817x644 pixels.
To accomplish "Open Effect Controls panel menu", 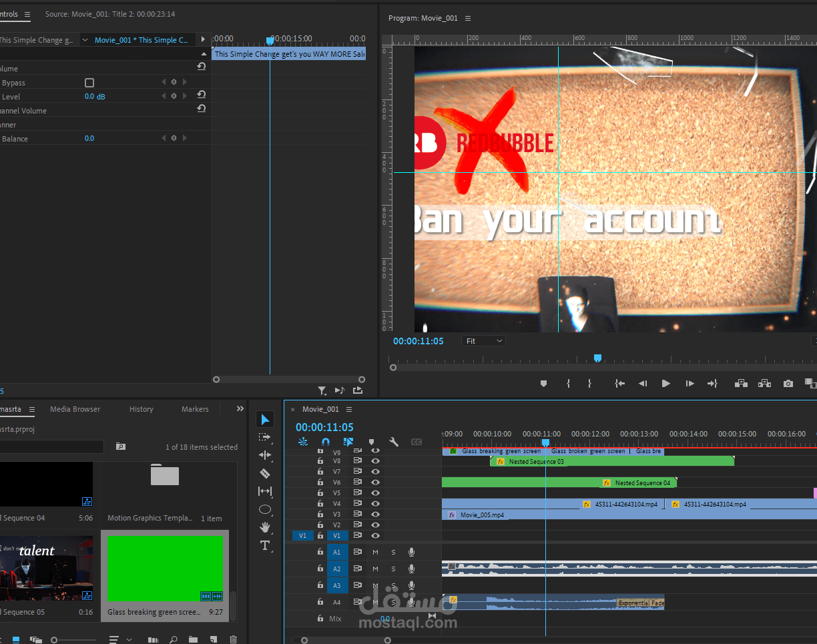I will (x=27, y=14).
